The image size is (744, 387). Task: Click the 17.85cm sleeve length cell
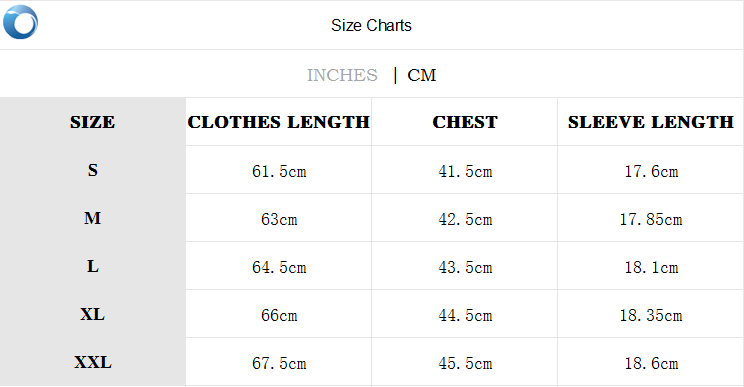(x=651, y=219)
